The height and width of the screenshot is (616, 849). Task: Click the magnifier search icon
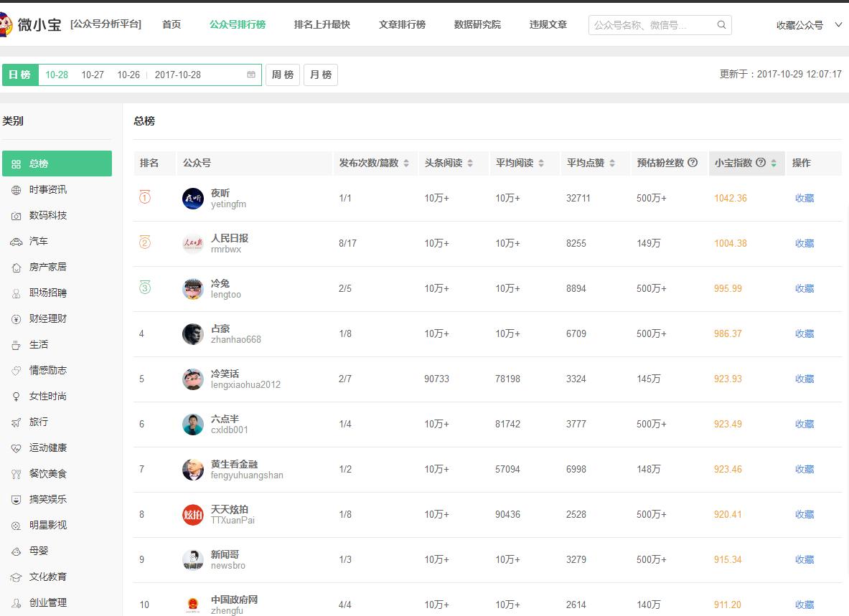tap(721, 24)
